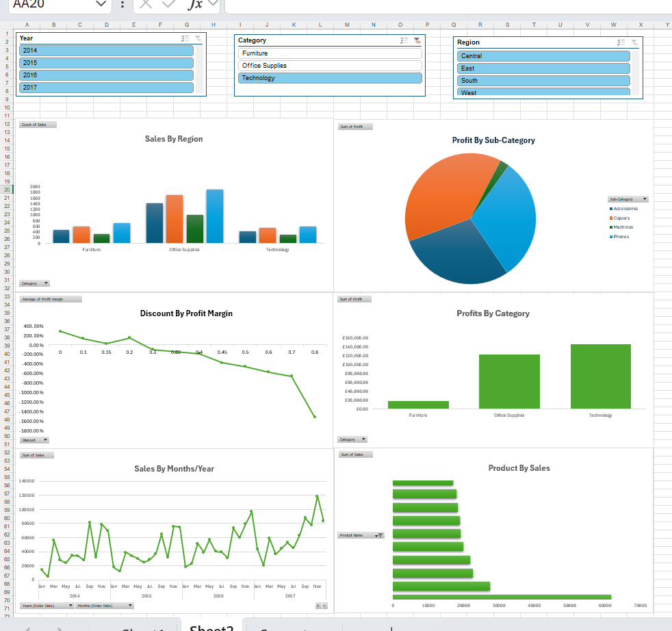The height and width of the screenshot is (631, 672).
Task: Open the Sub-Category dropdown on pie chart
Action: (644, 199)
